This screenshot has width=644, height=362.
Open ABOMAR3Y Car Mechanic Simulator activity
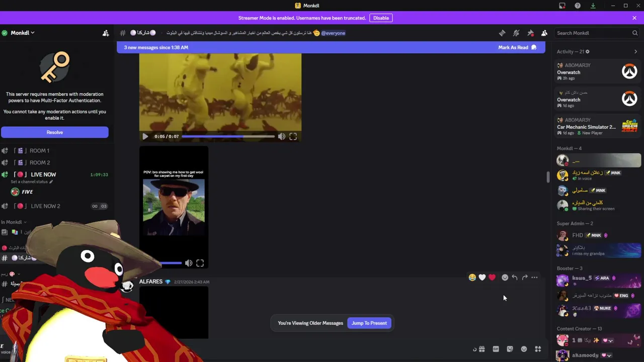click(598, 126)
